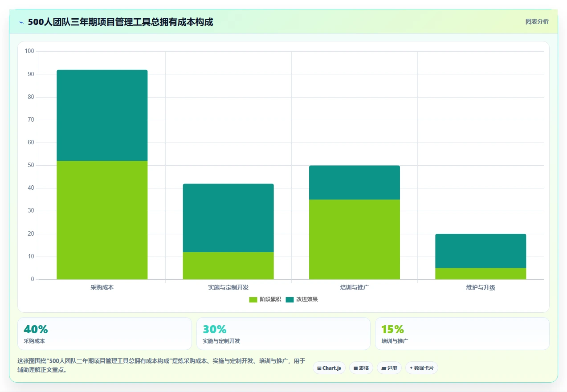Click the 实施与定制开发 x-axis label
567x392 pixels.
(228, 287)
